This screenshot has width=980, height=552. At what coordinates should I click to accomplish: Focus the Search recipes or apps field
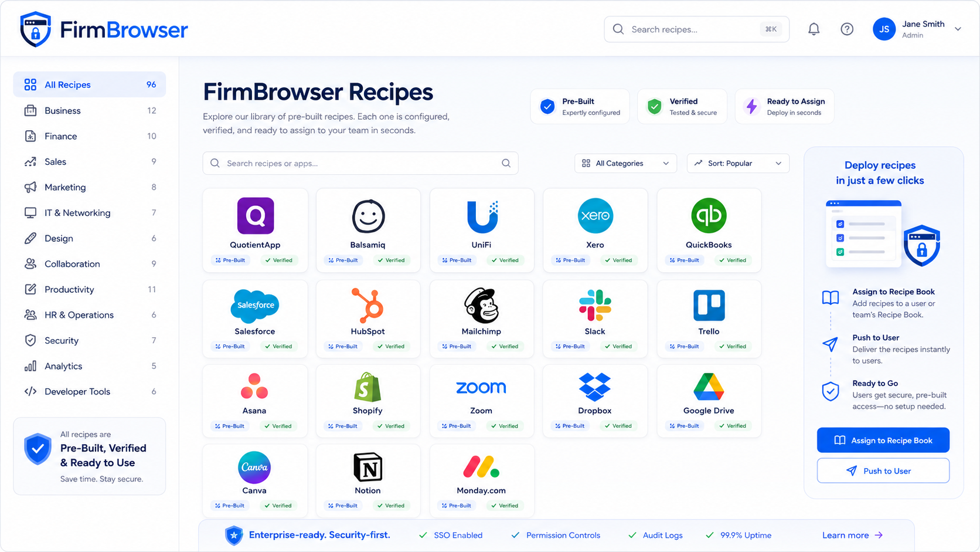click(x=360, y=163)
